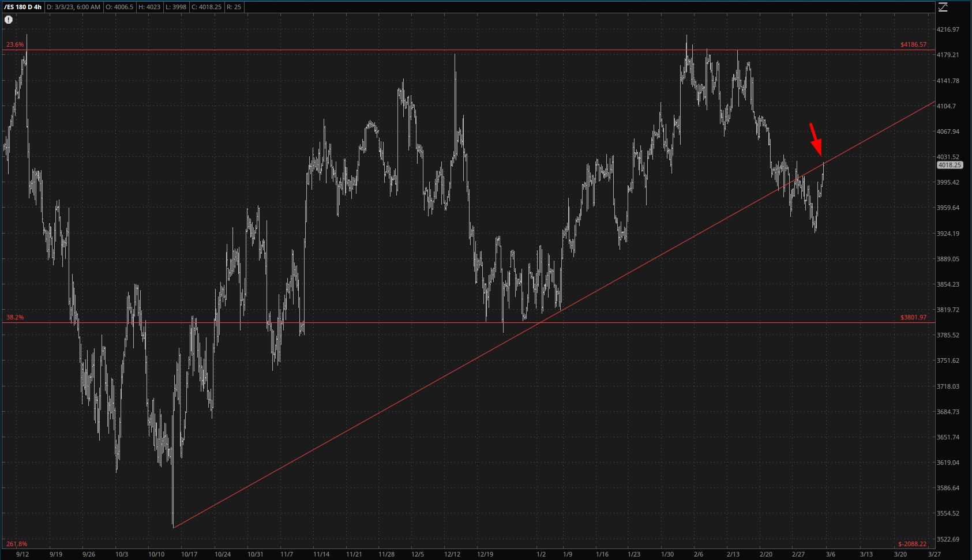Select the 23.6% Fibonacci level label
The width and height of the screenshot is (972, 560).
15,44
